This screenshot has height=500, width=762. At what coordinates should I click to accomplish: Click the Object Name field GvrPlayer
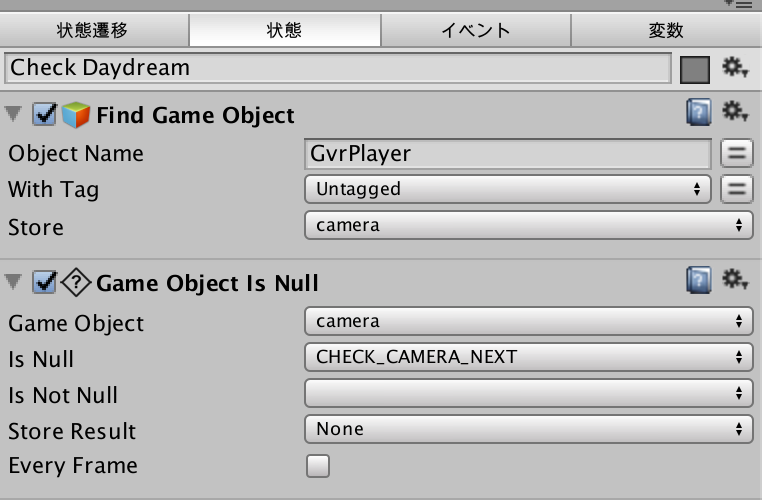tap(508, 154)
